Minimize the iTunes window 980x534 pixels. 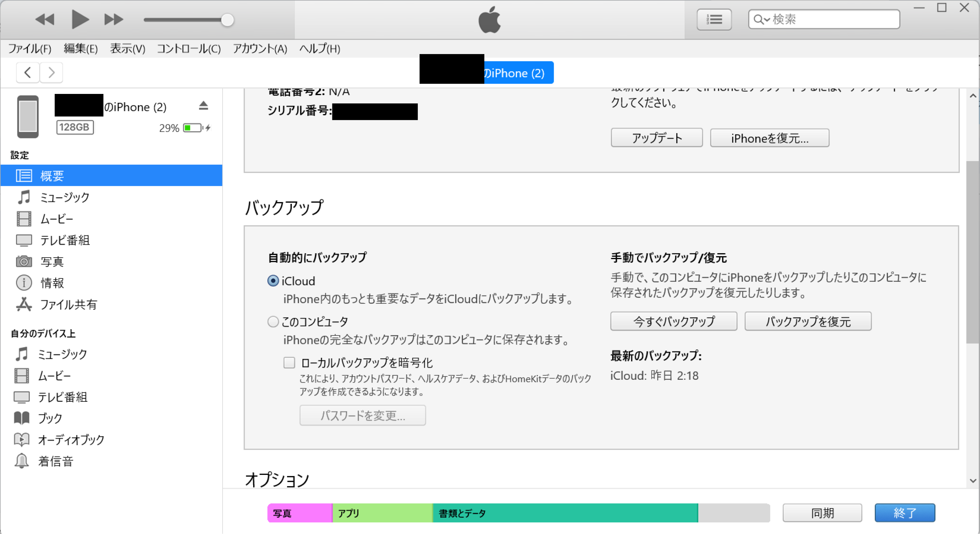point(919,8)
